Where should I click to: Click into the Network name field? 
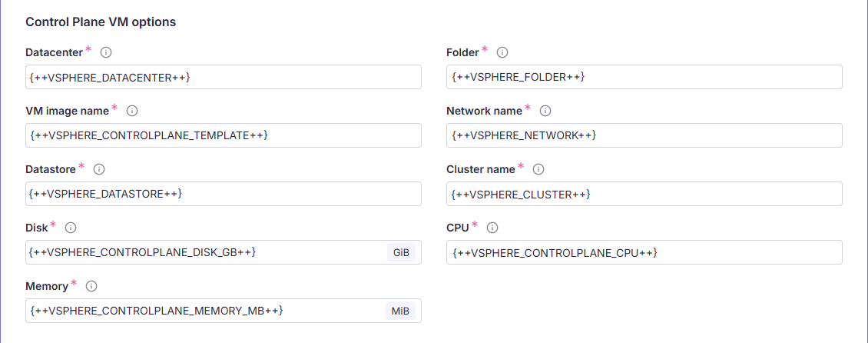(x=644, y=135)
